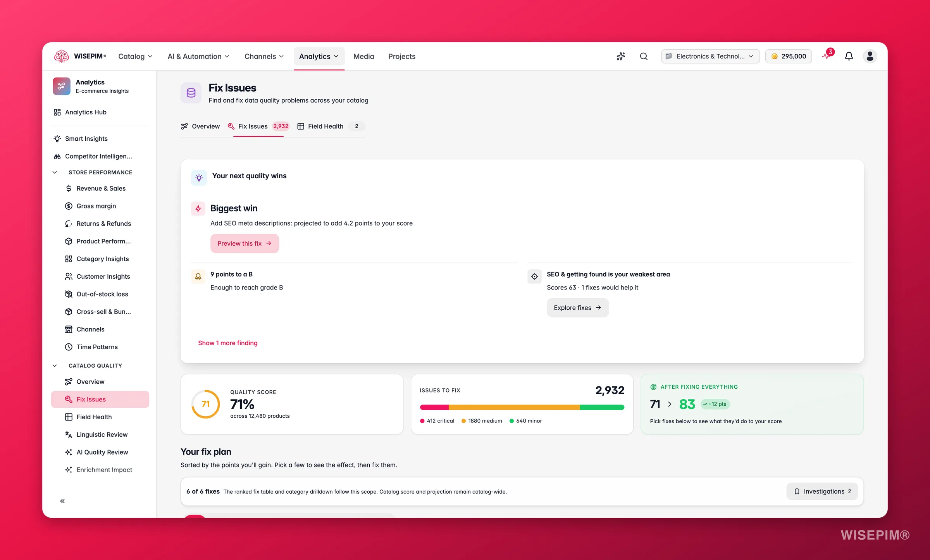Click the Time Patterns clock icon
Viewport: 930px width, 560px height.
pos(69,347)
